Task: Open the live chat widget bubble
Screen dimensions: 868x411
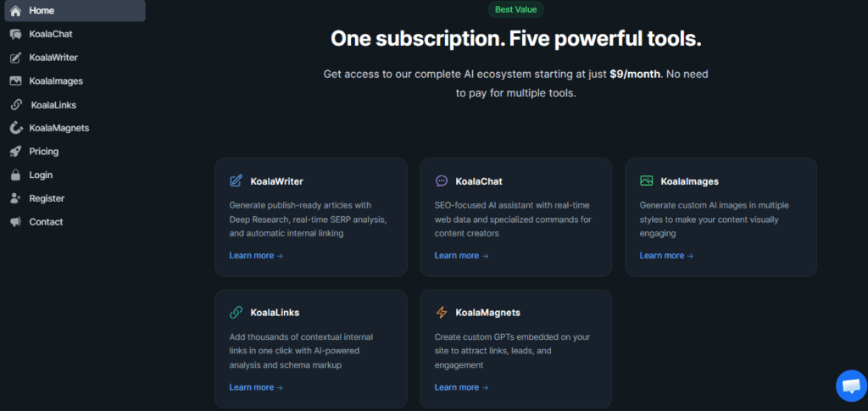Action: 849,386
